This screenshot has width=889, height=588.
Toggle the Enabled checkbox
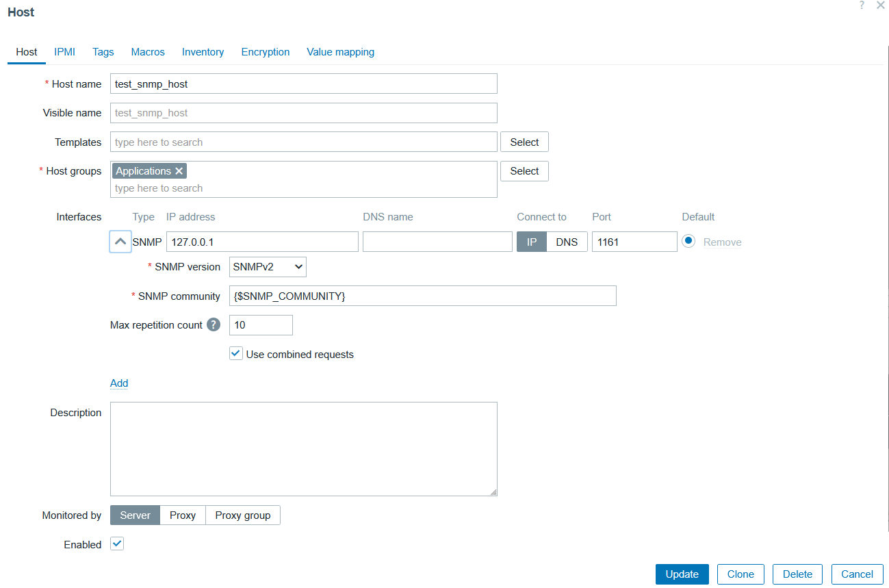[x=117, y=544]
